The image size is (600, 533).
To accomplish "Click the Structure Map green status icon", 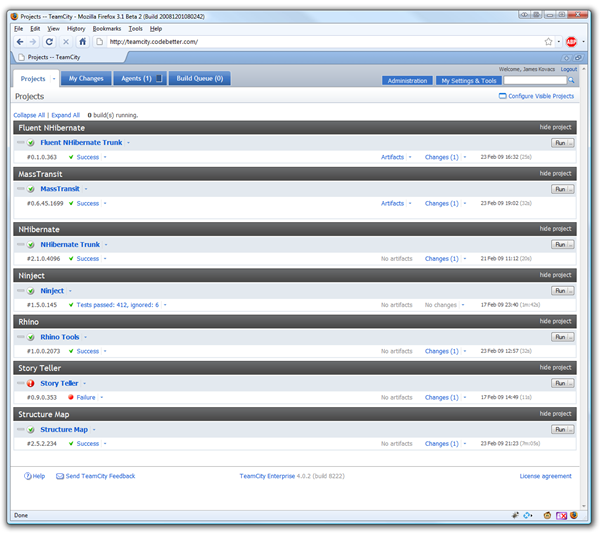I will [31, 430].
